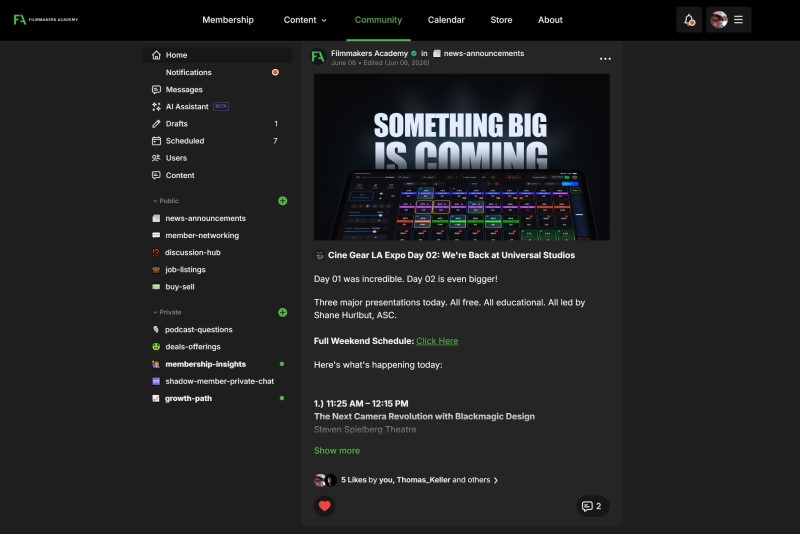Select Home in the sidebar
The width and height of the screenshot is (800, 534).
click(x=217, y=55)
